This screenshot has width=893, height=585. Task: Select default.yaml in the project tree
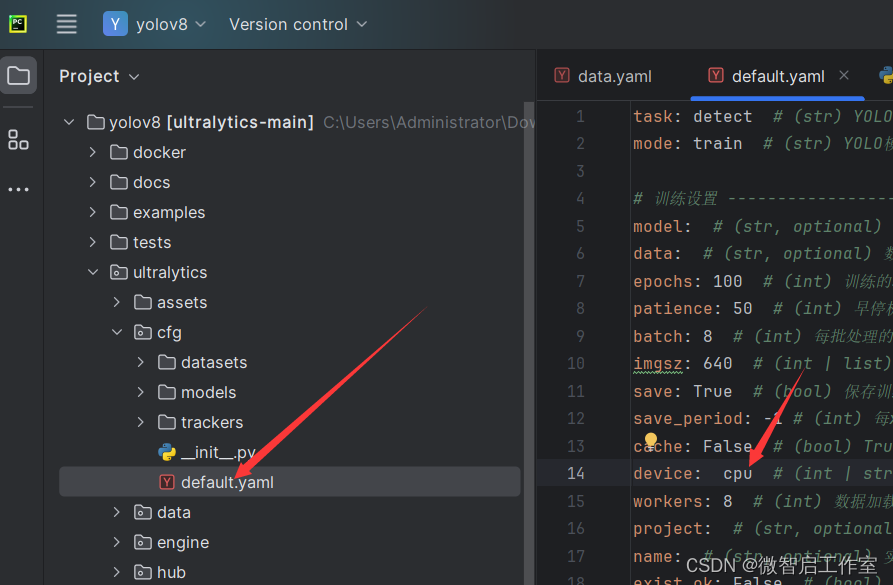[x=289, y=482]
